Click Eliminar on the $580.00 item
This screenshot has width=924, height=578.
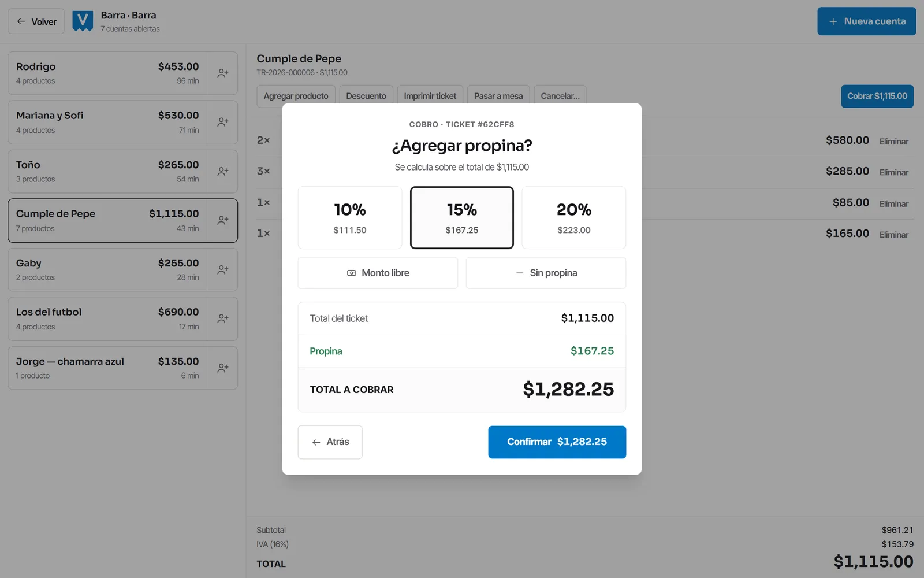[x=894, y=142]
